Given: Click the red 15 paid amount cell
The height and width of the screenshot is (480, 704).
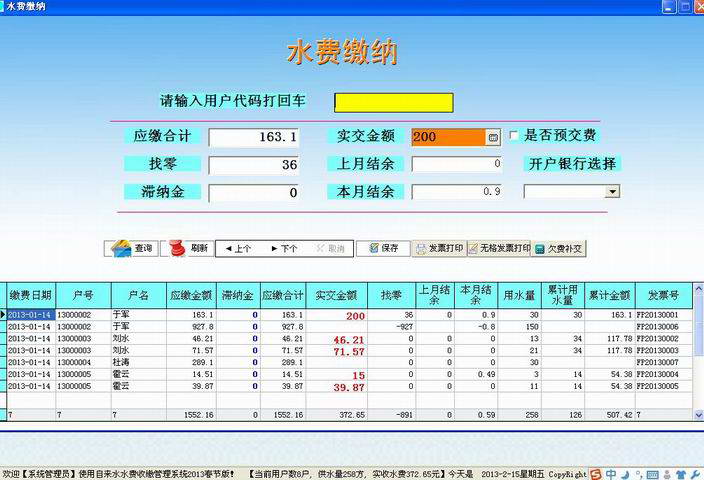Looking at the screenshot, I should coord(336,374).
